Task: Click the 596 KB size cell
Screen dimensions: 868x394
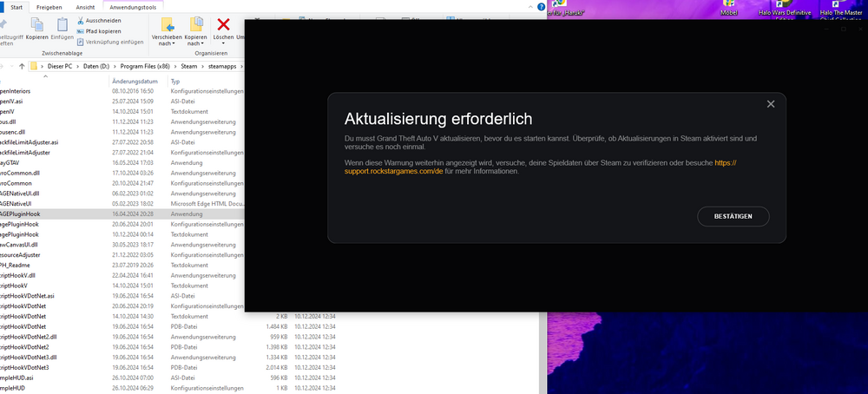Action: click(x=279, y=378)
